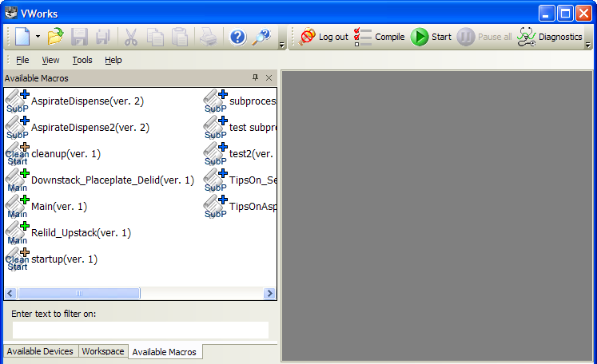Viewport: 597px width, 364px height.
Task: Click the Pause all button
Action: coord(484,37)
